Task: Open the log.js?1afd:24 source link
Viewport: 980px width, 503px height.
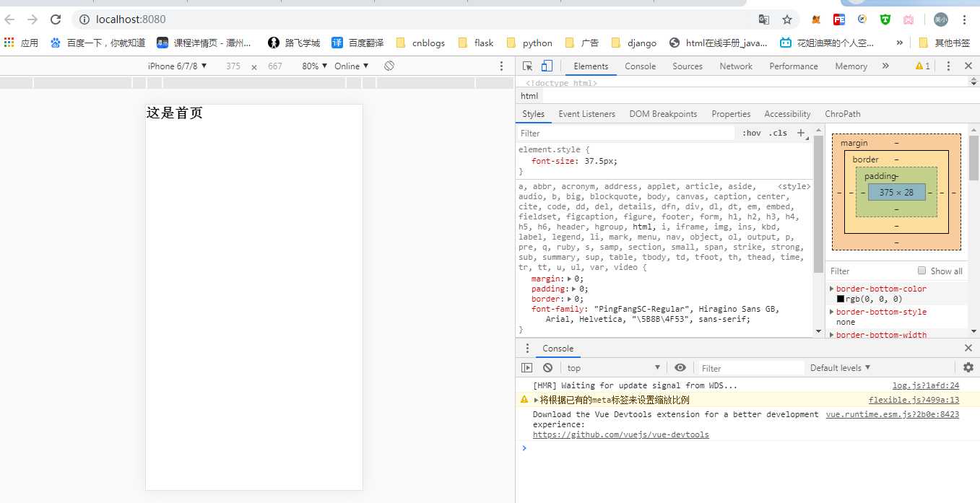Action: click(926, 385)
